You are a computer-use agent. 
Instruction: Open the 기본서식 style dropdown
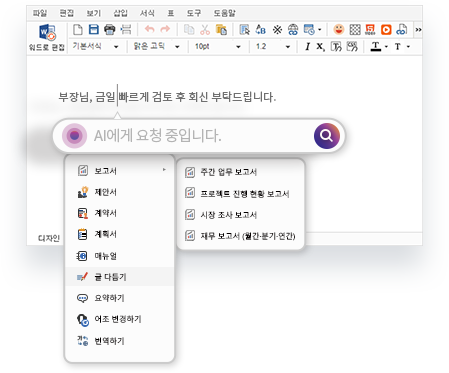tap(116, 47)
